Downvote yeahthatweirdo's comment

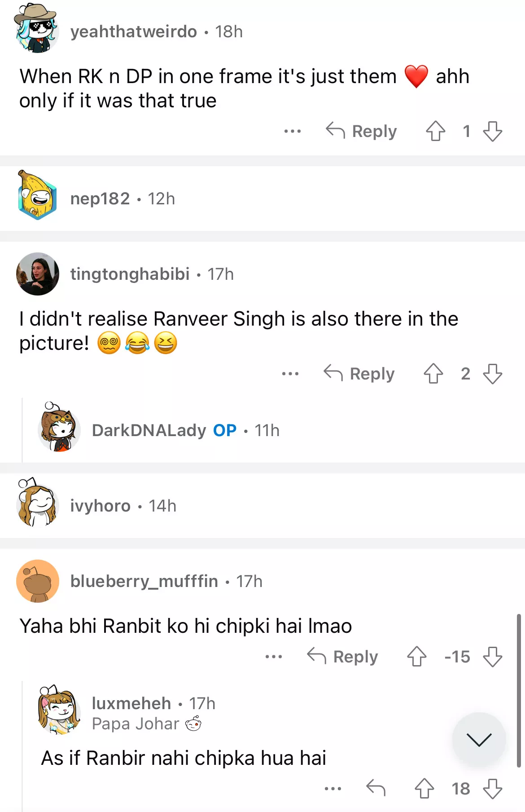[492, 131]
